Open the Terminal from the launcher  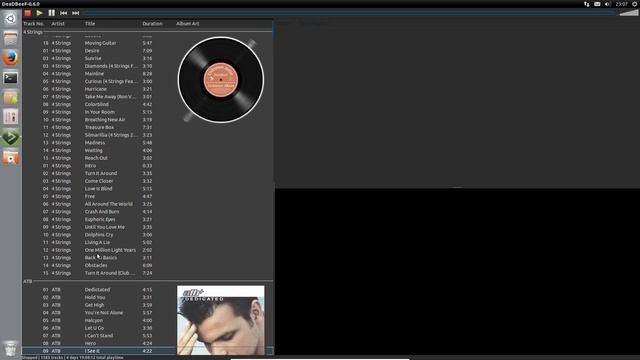pyautogui.click(x=11, y=78)
